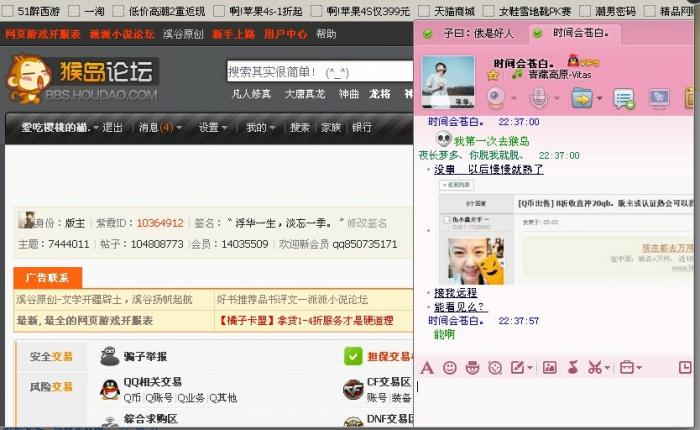Click the 大唐真龙 link under search box
700x430 pixels.
(x=305, y=94)
